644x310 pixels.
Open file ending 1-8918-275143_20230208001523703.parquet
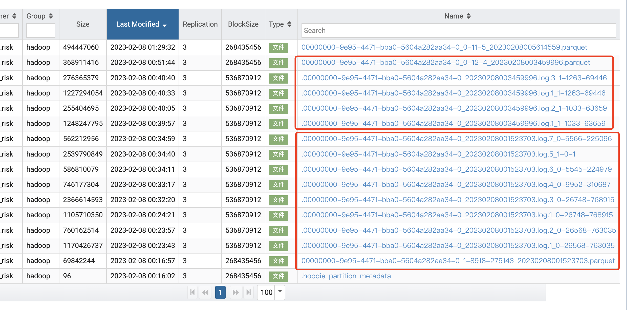458,261
